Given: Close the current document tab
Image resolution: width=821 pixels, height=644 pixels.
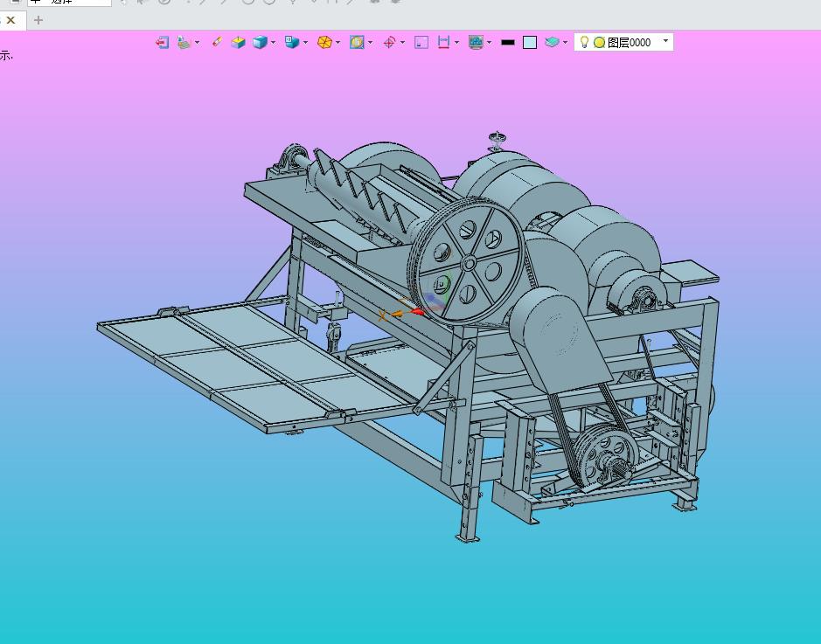Looking at the screenshot, I should (x=10, y=20).
